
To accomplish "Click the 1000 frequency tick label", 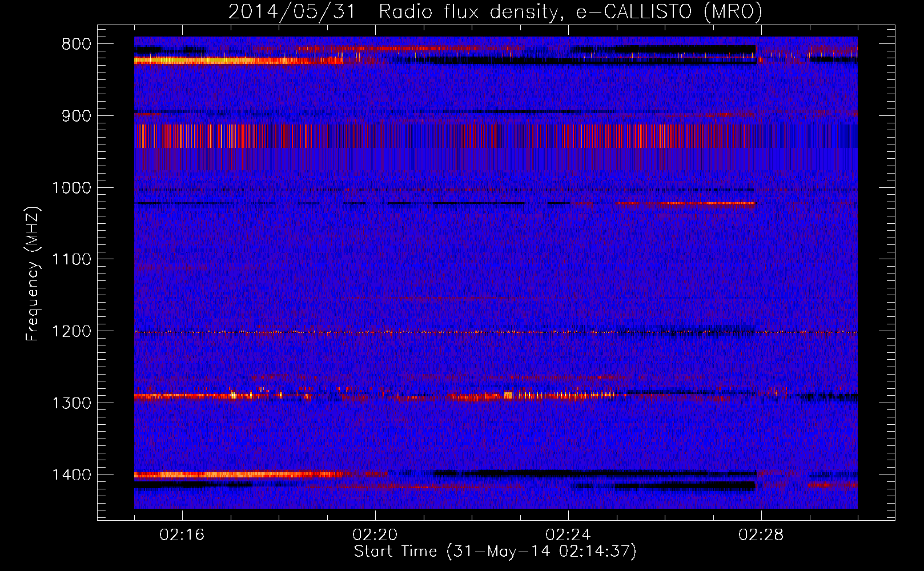I will tap(71, 188).
